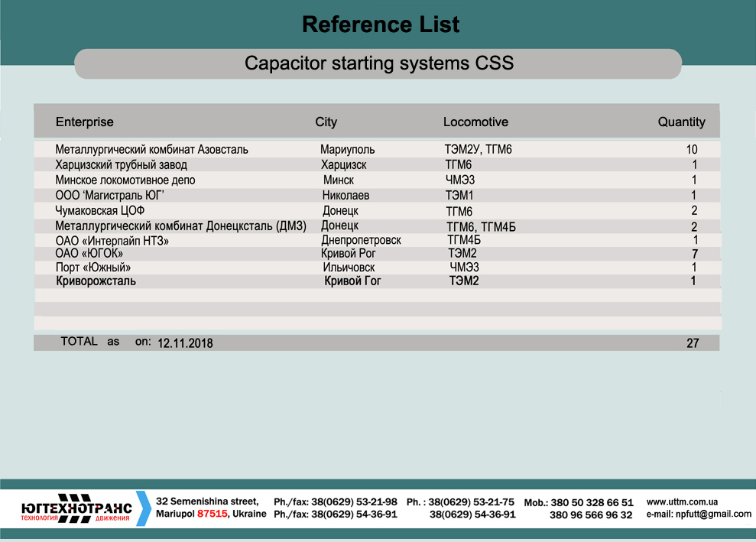Click mobile number 380 50 328 66 51
This screenshot has height=542, width=756.
click(x=592, y=502)
